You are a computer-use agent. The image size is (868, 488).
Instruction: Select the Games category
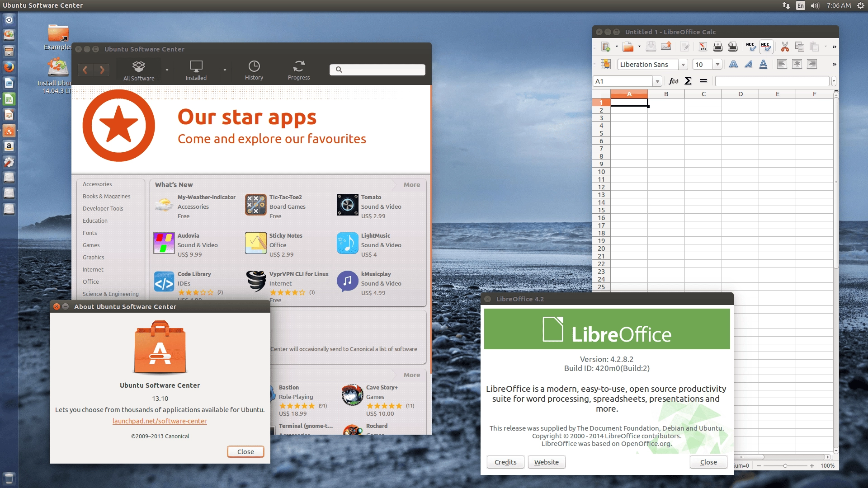tap(91, 245)
